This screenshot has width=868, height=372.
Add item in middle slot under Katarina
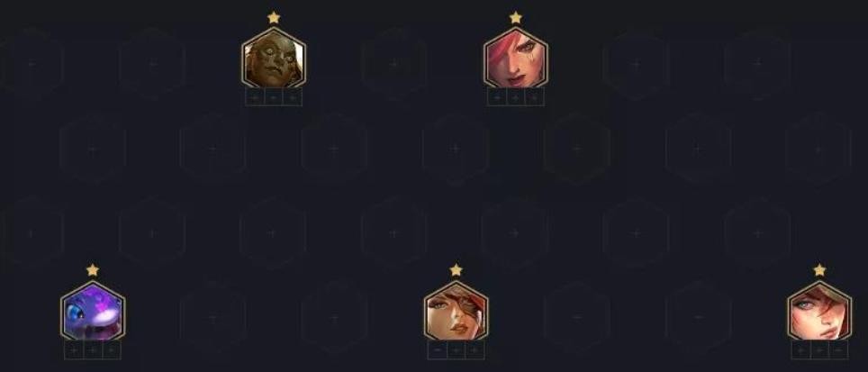coord(515,97)
